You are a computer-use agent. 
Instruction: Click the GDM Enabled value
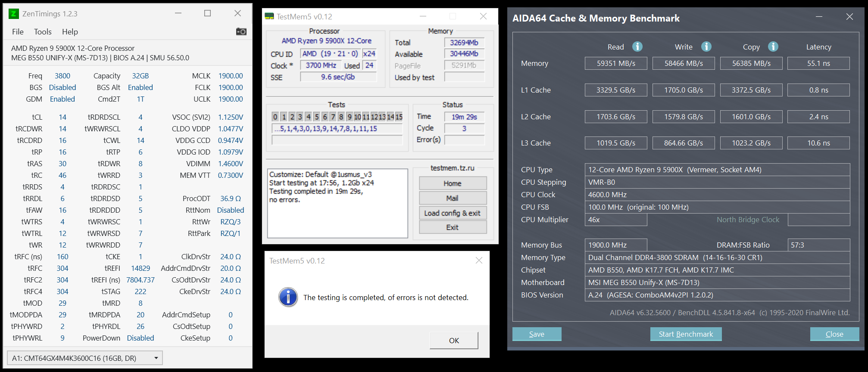[62, 99]
